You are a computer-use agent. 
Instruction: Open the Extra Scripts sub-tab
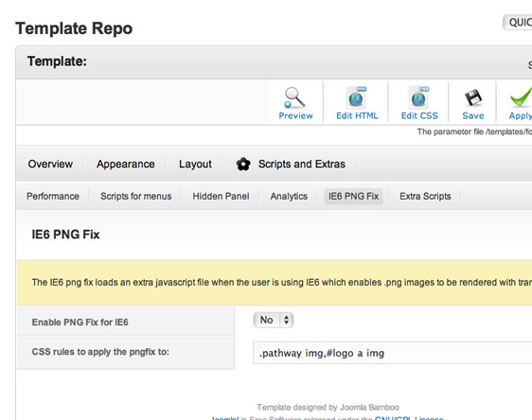point(425,196)
